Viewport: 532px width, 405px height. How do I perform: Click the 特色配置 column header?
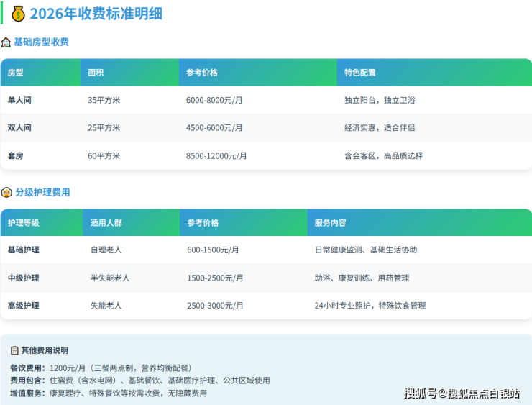359,73
